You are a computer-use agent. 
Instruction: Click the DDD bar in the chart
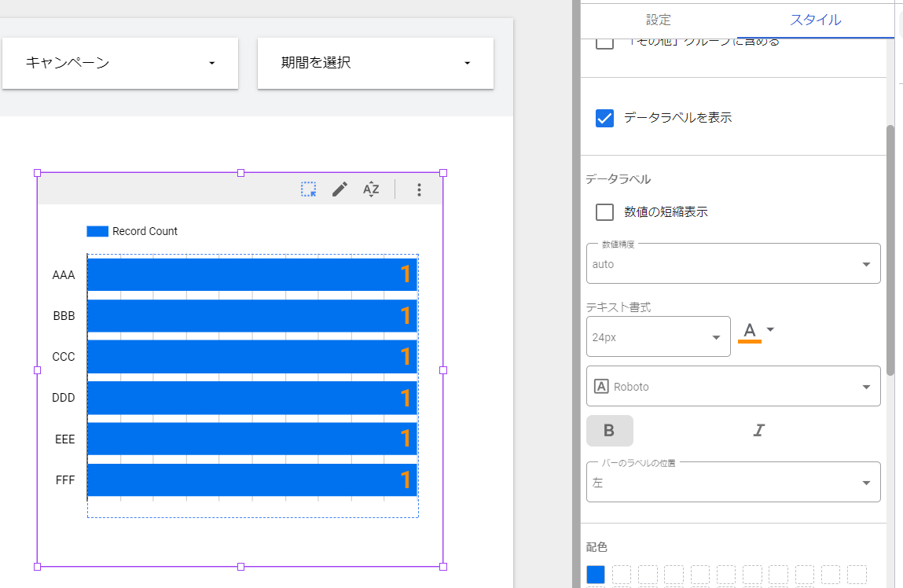pos(251,398)
